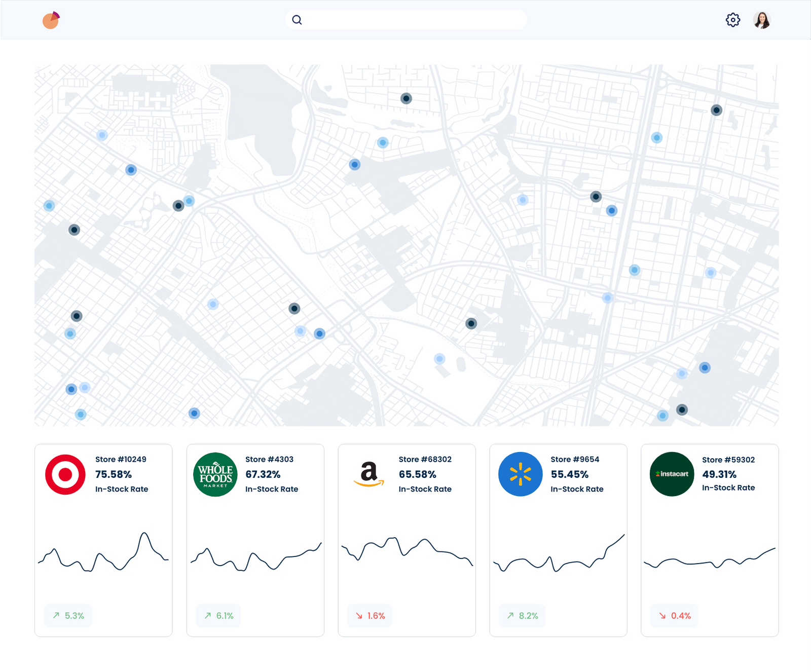Click the app logo in top left
This screenshot has width=811, height=672.
[50, 20]
